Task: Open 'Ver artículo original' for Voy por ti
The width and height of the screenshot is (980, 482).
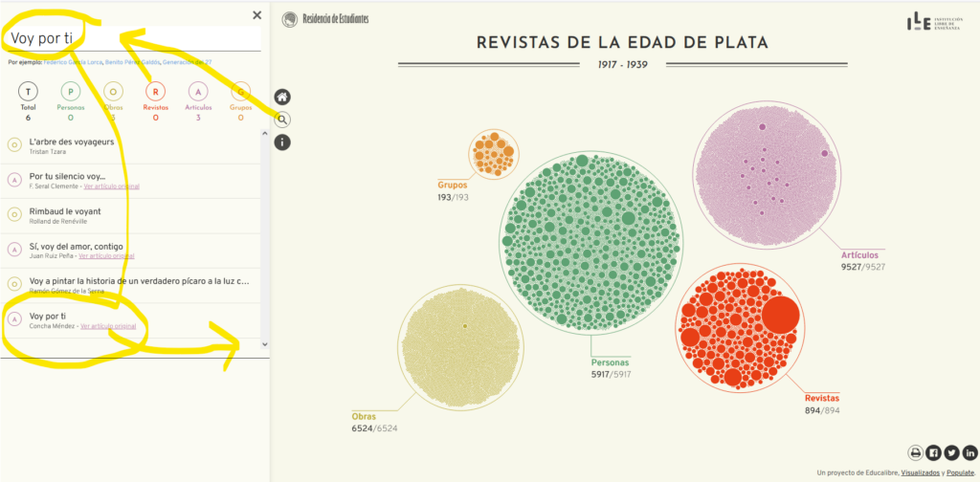Action: pyautogui.click(x=108, y=326)
